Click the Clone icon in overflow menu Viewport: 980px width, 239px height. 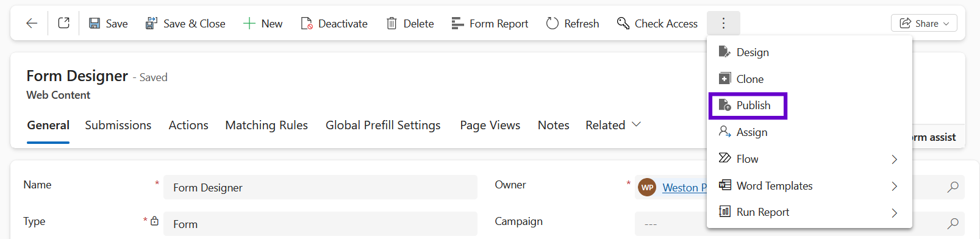(x=724, y=79)
